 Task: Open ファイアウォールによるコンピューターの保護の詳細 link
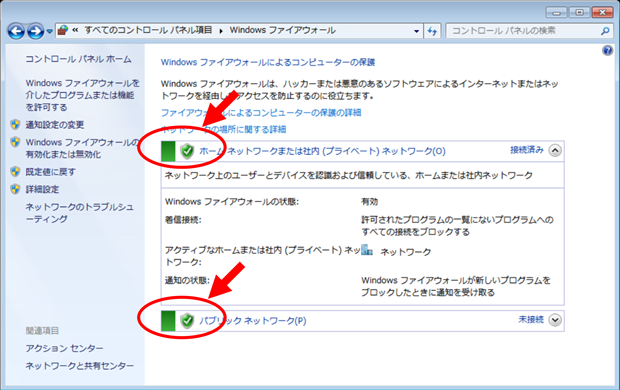pos(261,113)
